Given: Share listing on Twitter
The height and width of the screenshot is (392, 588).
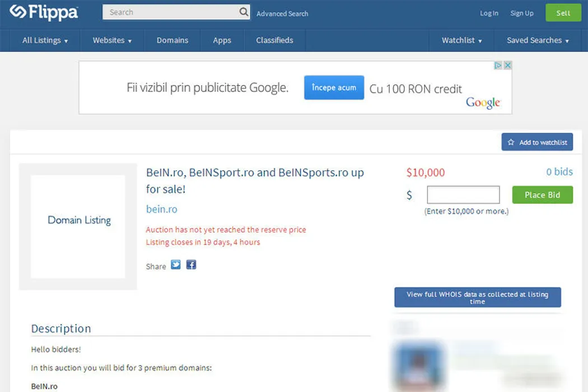Looking at the screenshot, I should (176, 265).
